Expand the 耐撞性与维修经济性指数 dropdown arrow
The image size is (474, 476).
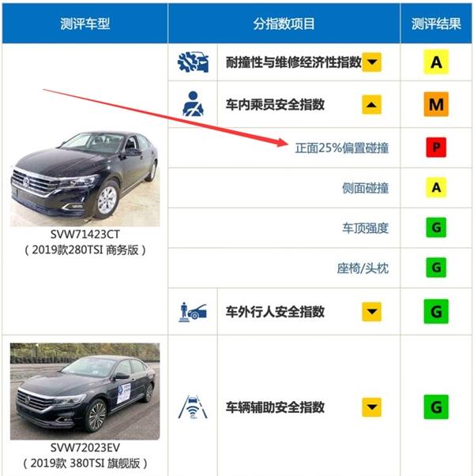click(x=371, y=62)
